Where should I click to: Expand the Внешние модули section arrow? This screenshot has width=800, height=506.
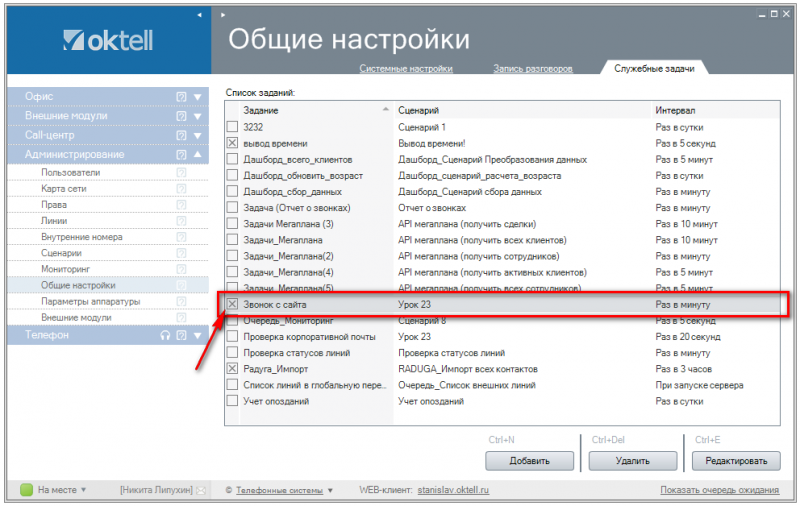[198, 116]
